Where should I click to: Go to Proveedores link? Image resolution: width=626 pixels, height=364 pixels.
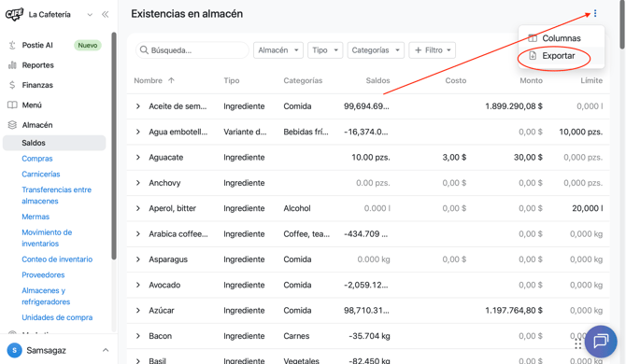[x=43, y=274]
